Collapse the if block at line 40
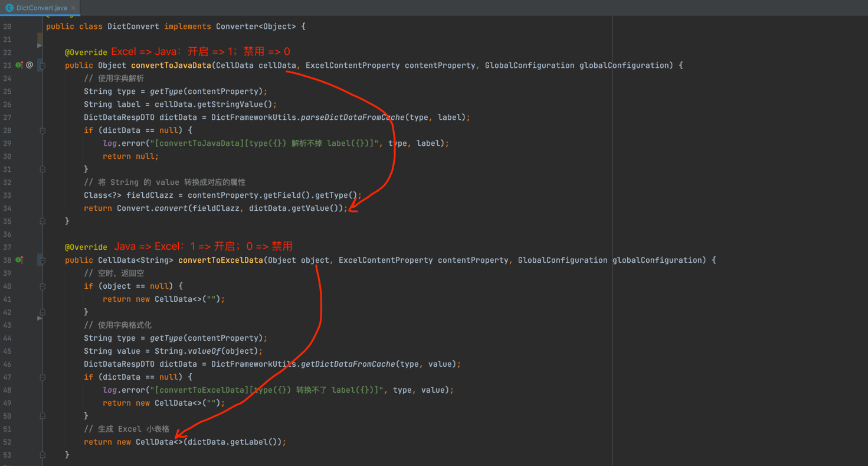The height and width of the screenshot is (466, 868). click(42, 286)
